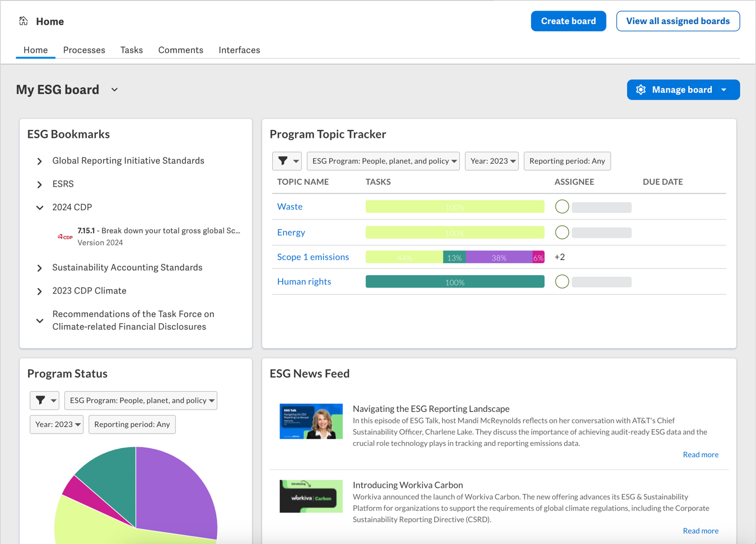Open the My ESG board chevron dropdown
The width and height of the screenshot is (756, 544).
[114, 90]
